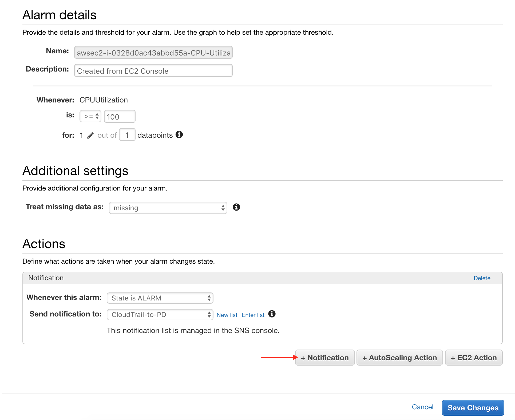Cancel the alarm edit
Image resolution: width=515 pixels, height=420 pixels.
(x=422, y=407)
